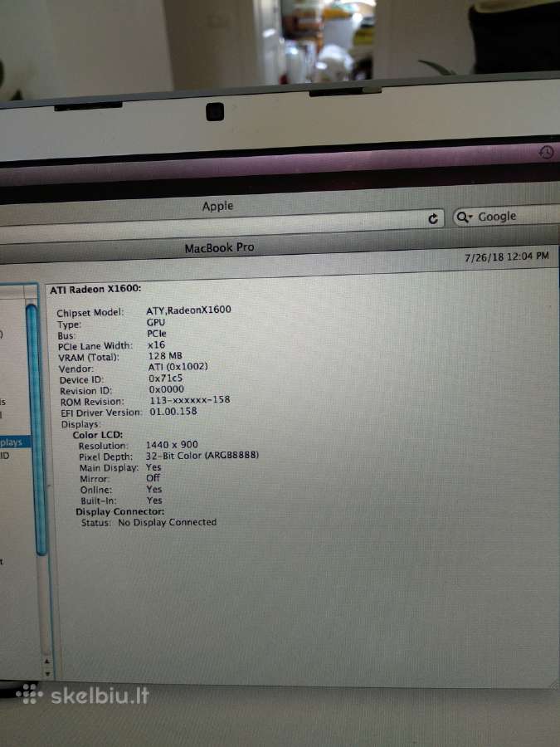Viewport: 560px width, 747px height.
Task: Click the Mirror value Off
Action: tap(153, 478)
